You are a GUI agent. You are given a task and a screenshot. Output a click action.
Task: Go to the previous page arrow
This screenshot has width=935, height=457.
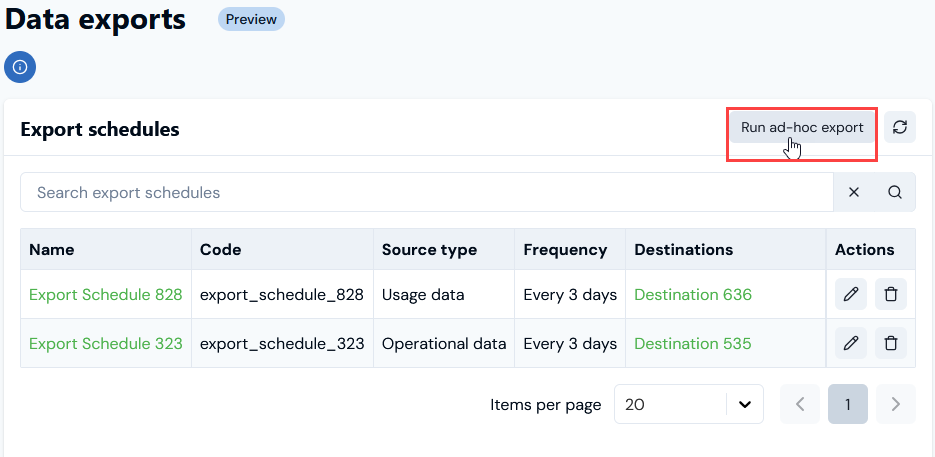(x=800, y=404)
